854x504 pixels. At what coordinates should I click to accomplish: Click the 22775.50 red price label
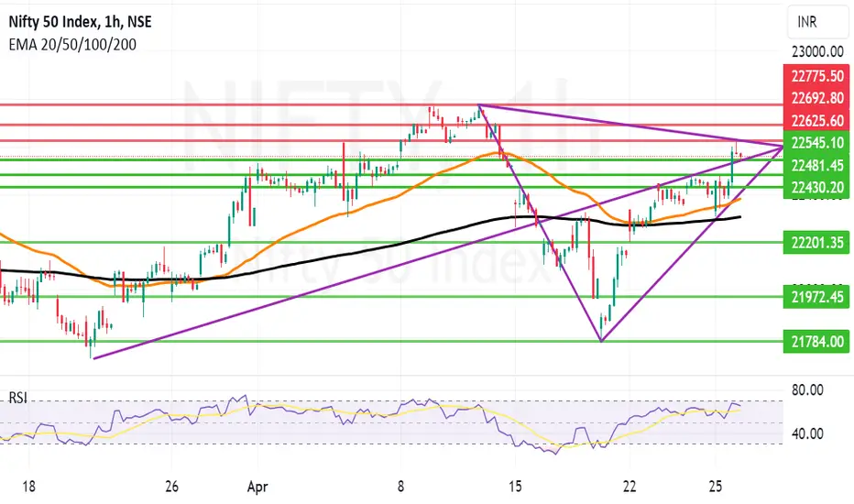[816, 75]
